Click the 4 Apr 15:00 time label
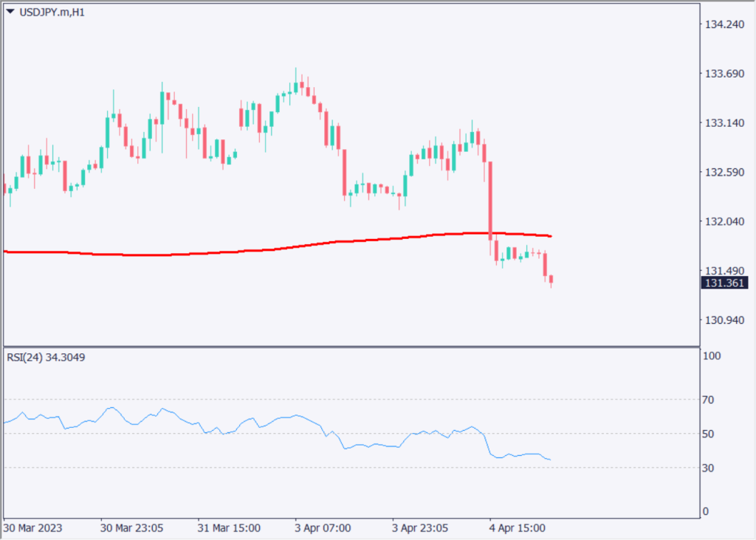The width and height of the screenshot is (756, 540). pyautogui.click(x=518, y=528)
